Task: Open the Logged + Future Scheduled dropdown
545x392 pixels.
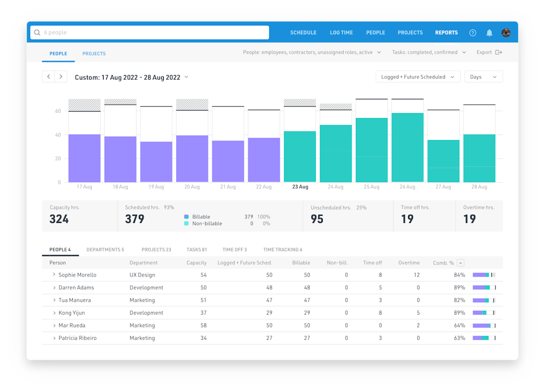Action: click(417, 77)
